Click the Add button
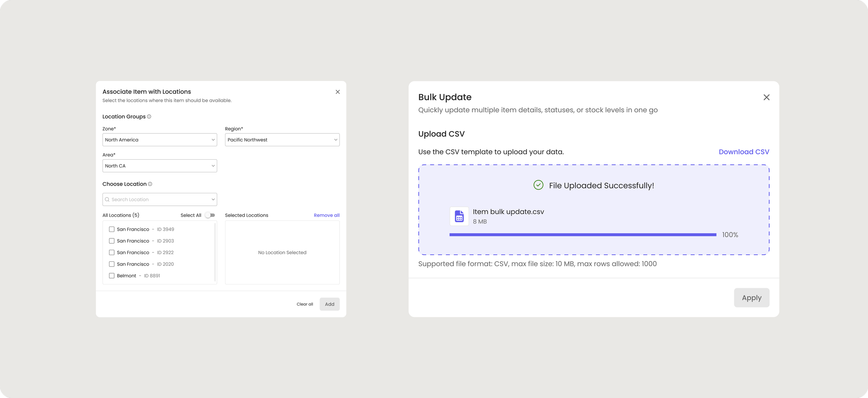868x398 pixels. [329, 304]
